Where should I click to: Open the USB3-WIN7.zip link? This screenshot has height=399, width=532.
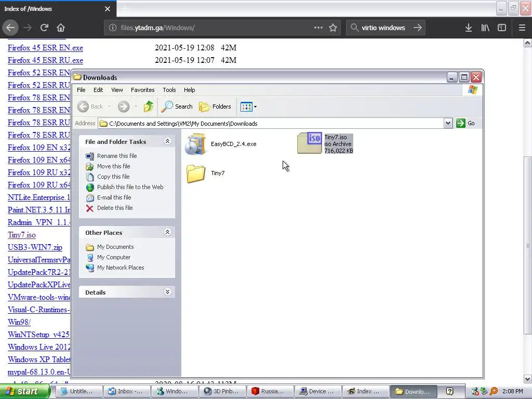35,247
